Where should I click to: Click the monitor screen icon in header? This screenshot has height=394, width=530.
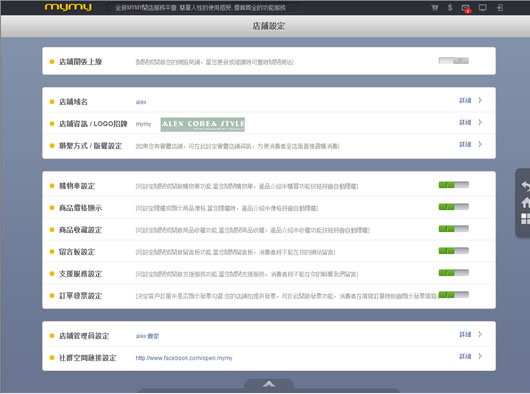click(483, 8)
